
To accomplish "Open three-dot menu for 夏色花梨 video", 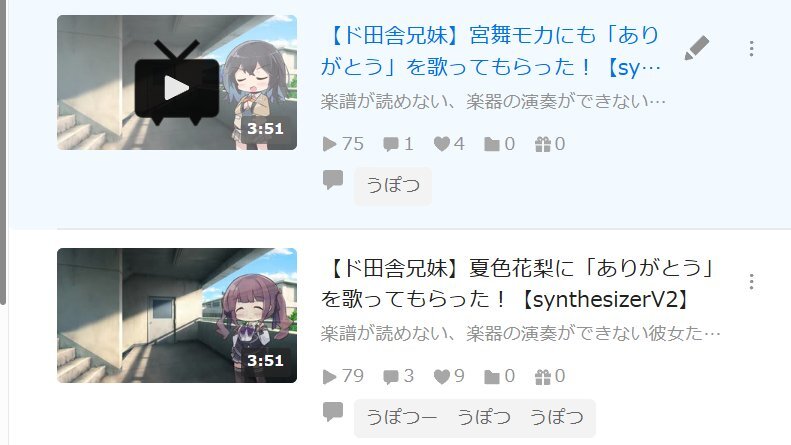I will click(x=751, y=282).
